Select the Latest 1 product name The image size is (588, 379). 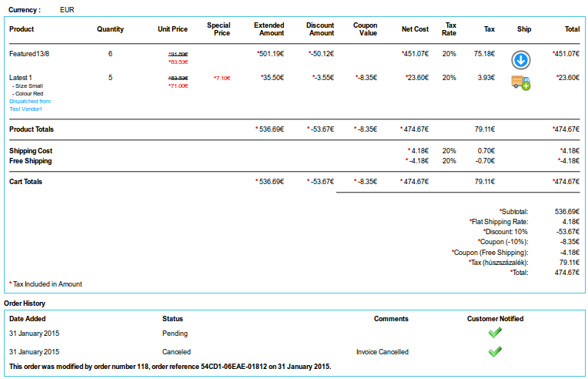pos(21,78)
